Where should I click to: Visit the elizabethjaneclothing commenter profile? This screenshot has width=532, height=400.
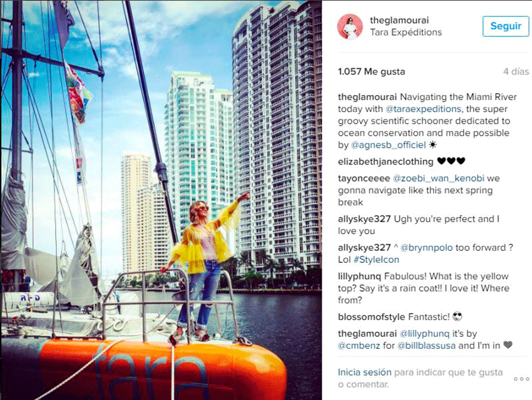pyautogui.click(x=386, y=162)
